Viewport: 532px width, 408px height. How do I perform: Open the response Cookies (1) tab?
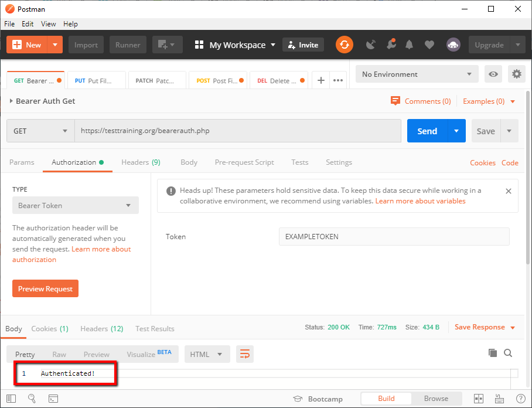(x=50, y=329)
